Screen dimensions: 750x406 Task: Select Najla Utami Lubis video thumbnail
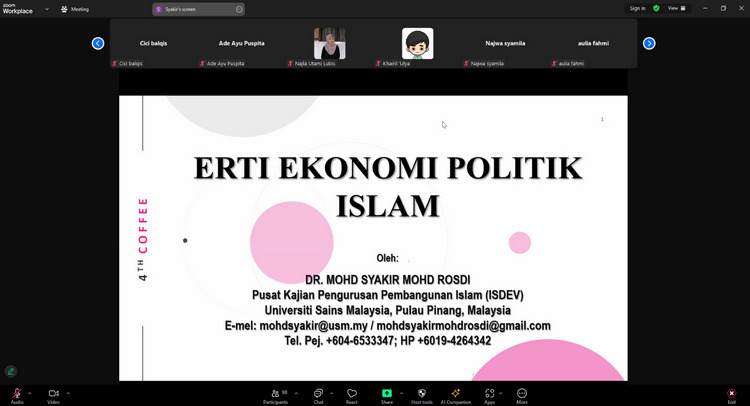[330, 44]
